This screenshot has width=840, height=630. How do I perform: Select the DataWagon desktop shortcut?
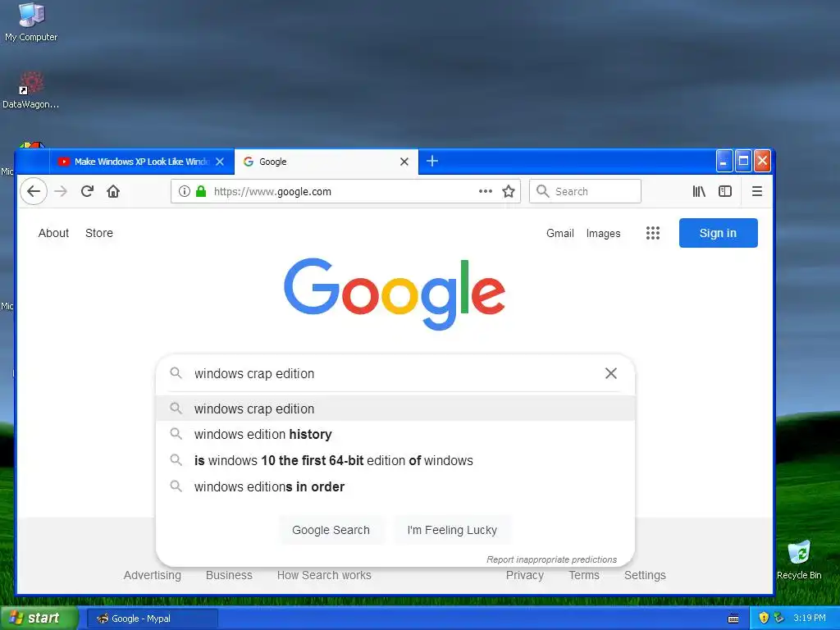(x=31, y=90)
